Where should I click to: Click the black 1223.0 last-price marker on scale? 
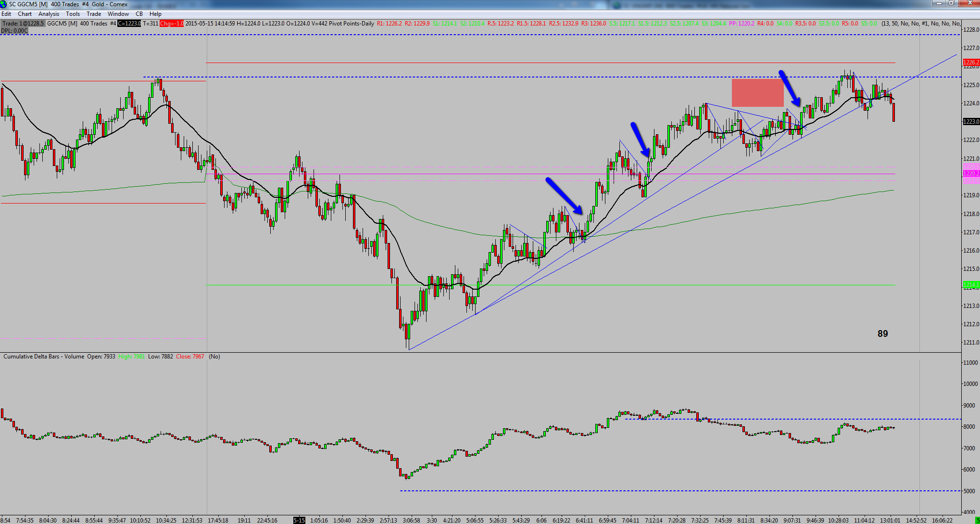(x=971, y=122)
